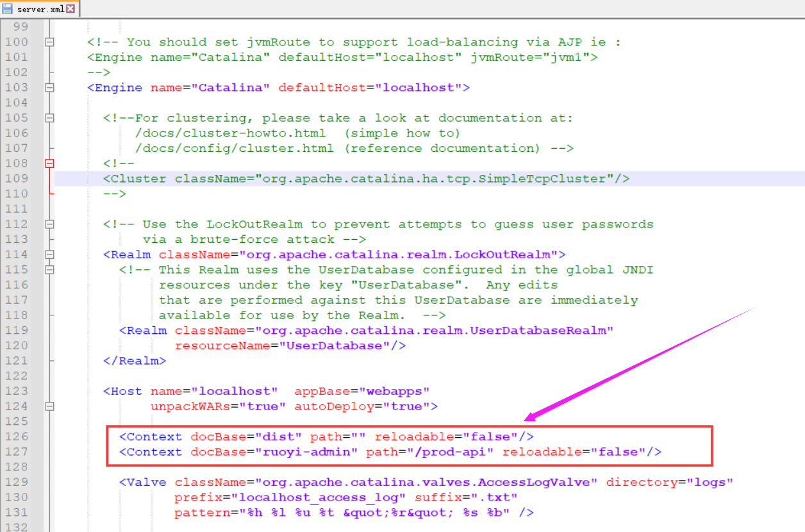Click prefix="localhost_access_log" attribute

[x=290, y=497]
